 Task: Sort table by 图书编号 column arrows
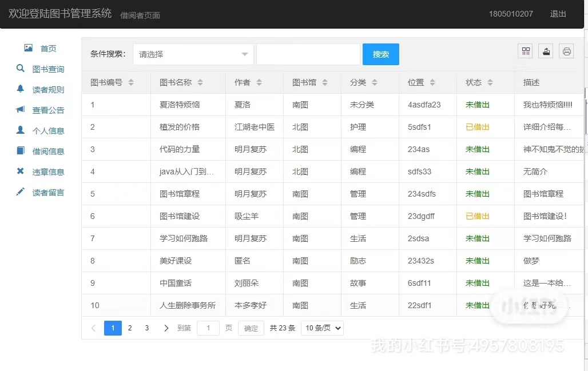[x=131, y=83]
